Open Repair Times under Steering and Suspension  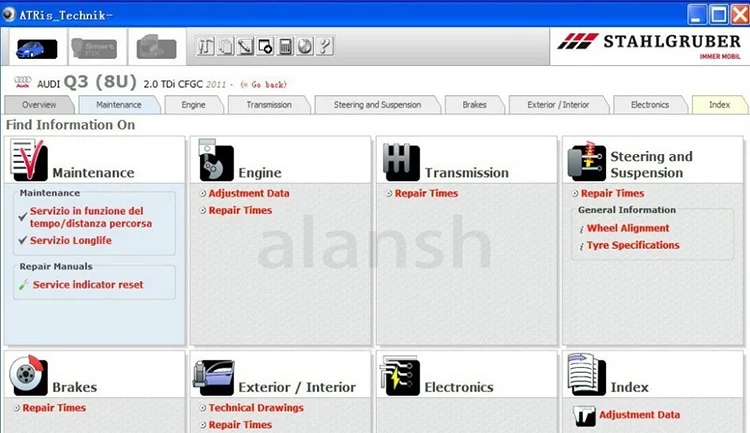click(x=612, y=193)
